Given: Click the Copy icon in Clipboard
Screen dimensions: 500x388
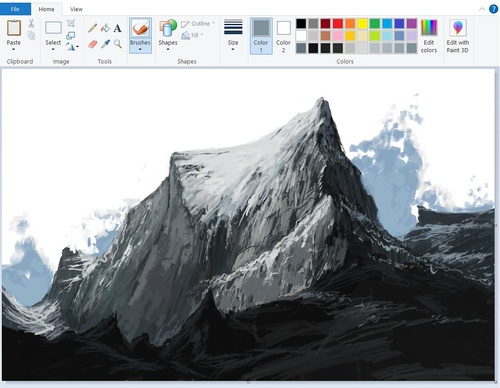Looking at the screenshot, I should click(x=31, y=35).
